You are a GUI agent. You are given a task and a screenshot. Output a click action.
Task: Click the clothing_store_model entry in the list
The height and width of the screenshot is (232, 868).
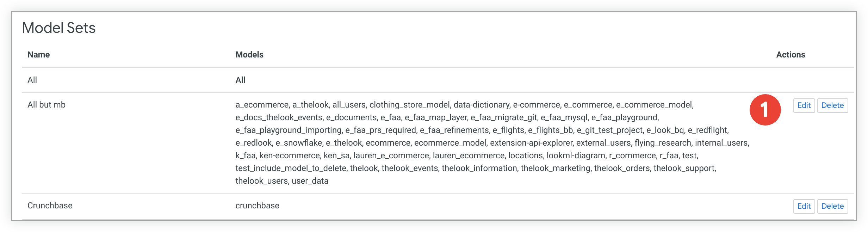point(409,105)
